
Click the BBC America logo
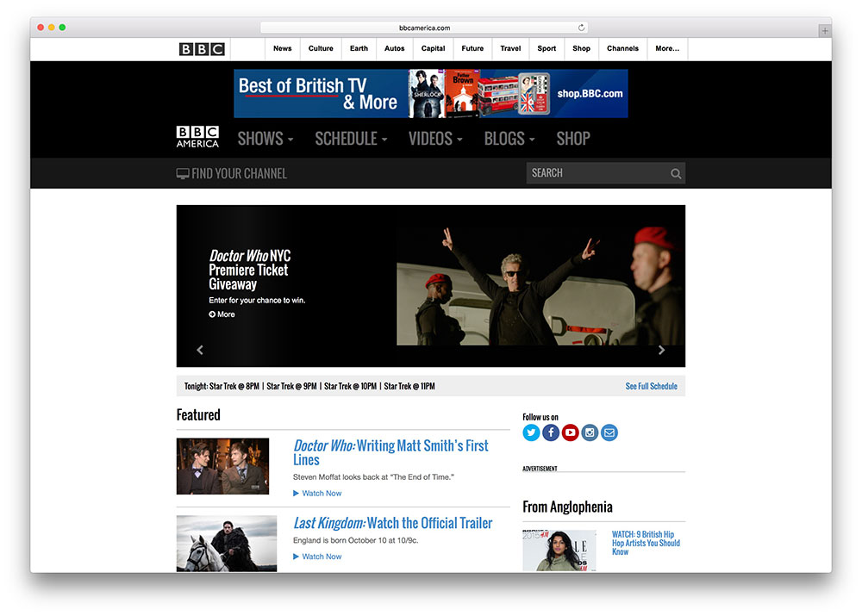[x=197, y=137]
